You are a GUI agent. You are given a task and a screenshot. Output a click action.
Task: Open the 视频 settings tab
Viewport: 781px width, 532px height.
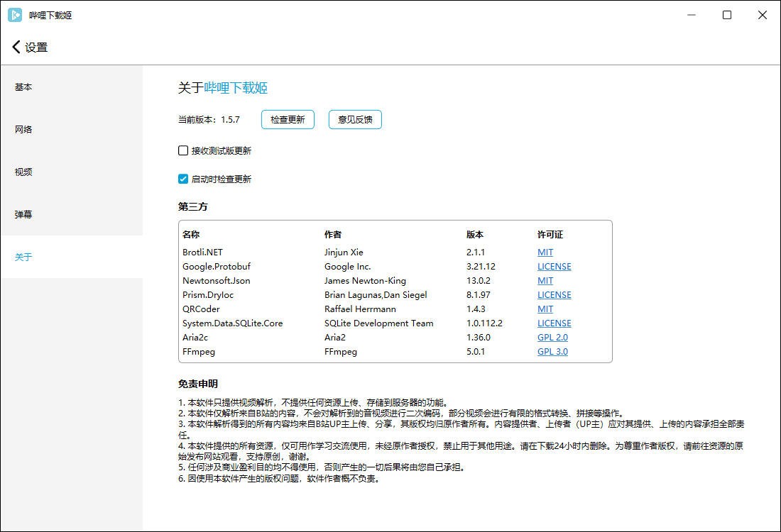[x=71, y=172]
